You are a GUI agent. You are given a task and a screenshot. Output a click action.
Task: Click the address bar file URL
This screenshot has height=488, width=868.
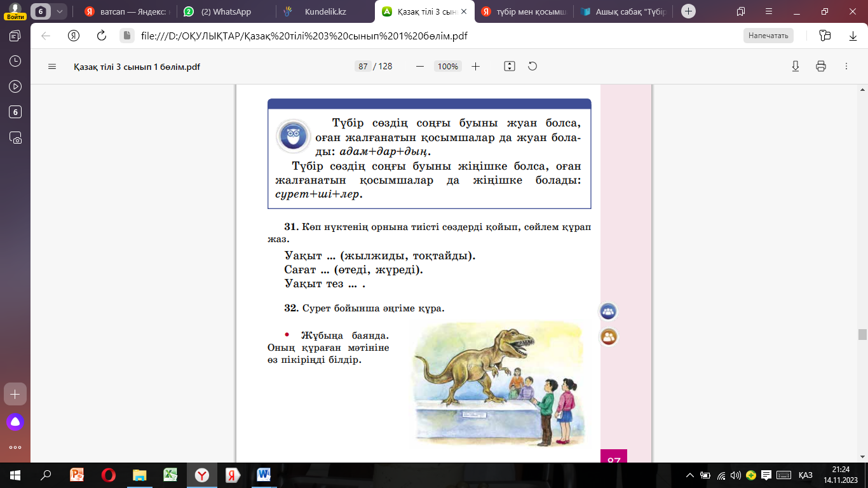[304, 36]
